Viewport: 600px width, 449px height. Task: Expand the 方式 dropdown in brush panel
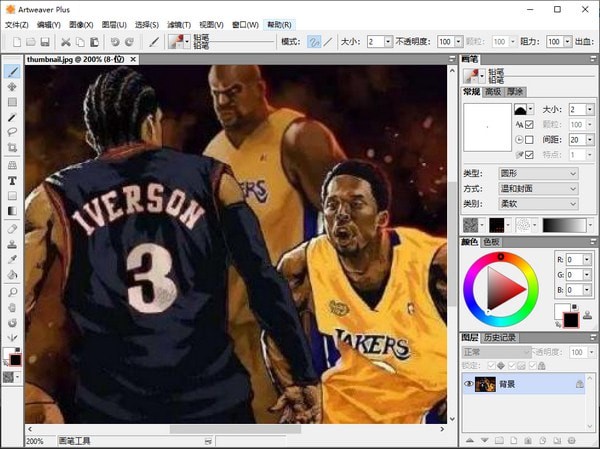538,188
